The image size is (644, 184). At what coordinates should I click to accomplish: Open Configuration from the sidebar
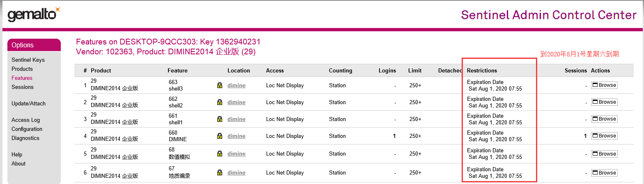coord(27,129)
